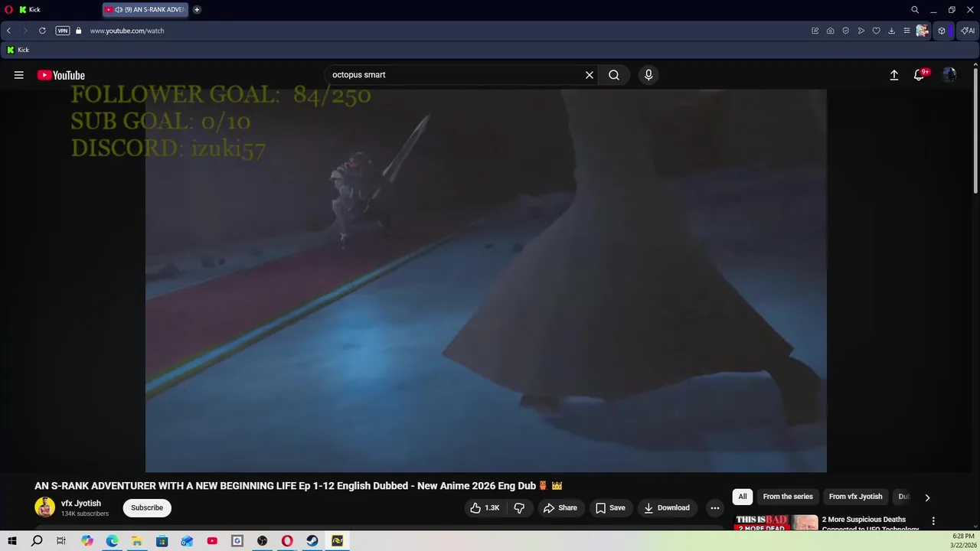This screenshot has height=551, width=980.
Task: Toggle the VPN badge in address bar
Action: pyautogui.click(x=63, y=31)
